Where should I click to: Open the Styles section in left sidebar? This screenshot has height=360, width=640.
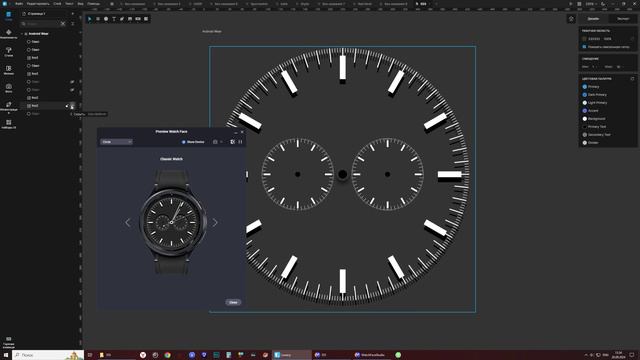(9, 52)
